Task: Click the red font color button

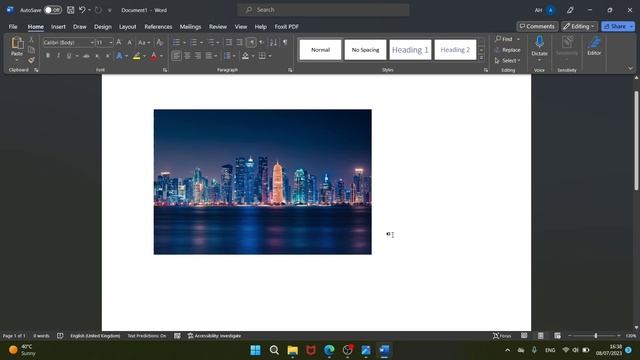Action: [x=153, y=56]
